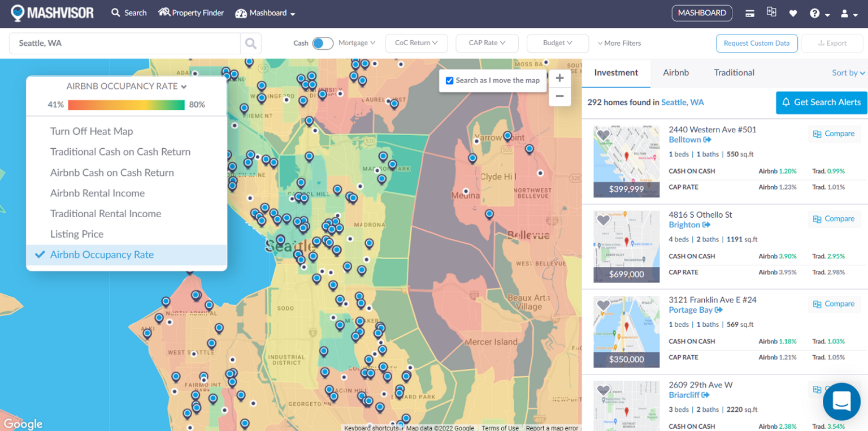Click the magnifier icon in the search bar
868x431 pixels.
click(250, 43)
